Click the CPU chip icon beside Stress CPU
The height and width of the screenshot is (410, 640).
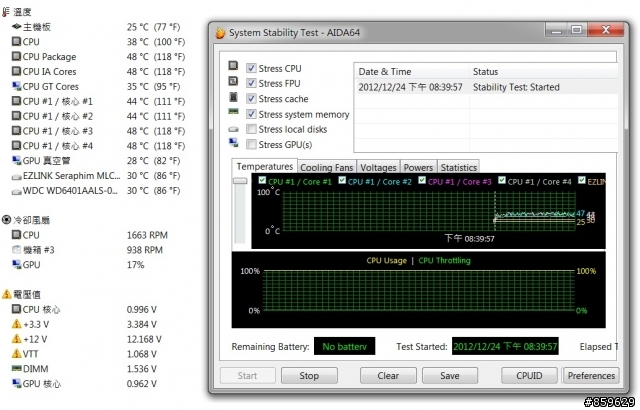click(x=233, y=66)
